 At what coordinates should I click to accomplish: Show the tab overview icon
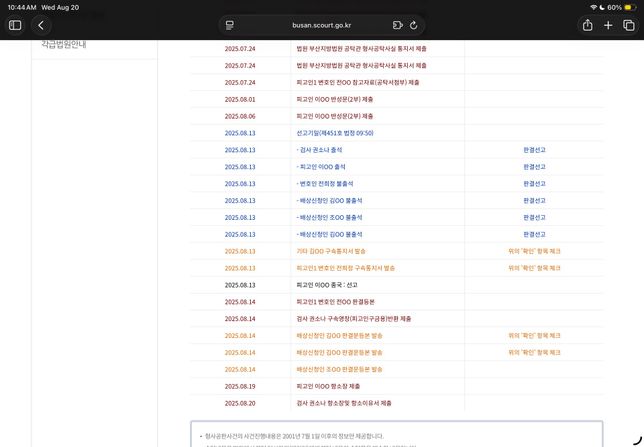pyautogui.click(x=628, y=25)
